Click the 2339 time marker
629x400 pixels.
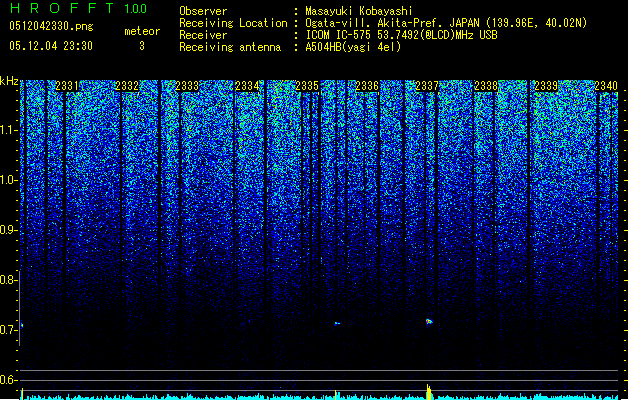(546, 86)
